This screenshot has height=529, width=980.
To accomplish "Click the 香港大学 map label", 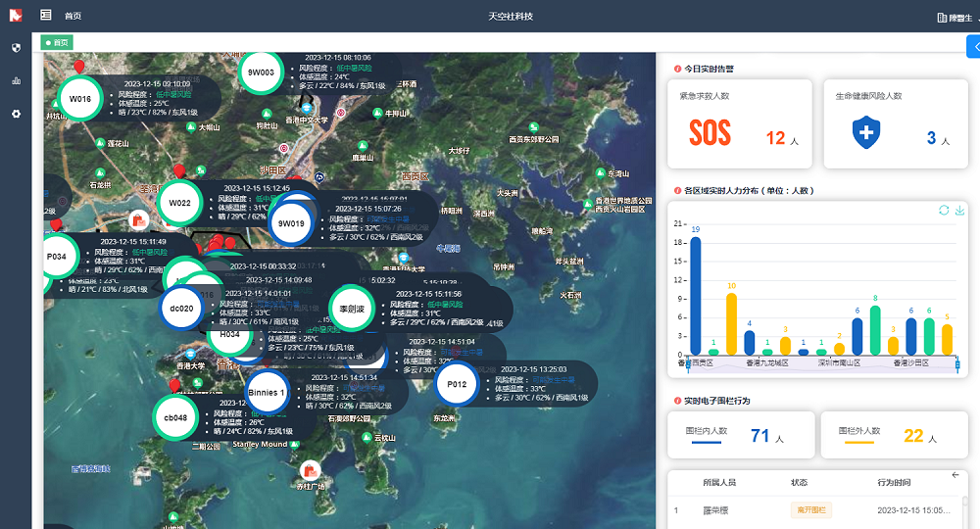I will click(x=191, y=365).
